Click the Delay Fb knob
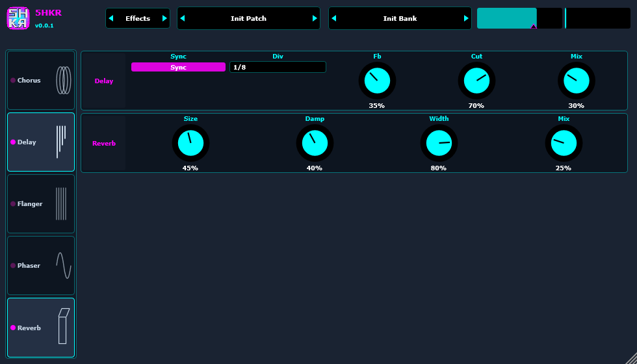The height and width of the screenshot is (364, 637). 377,81
